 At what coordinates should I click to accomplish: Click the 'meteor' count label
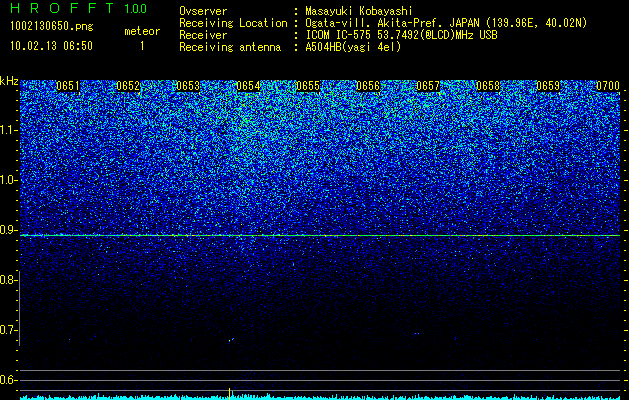click(142, 31)
